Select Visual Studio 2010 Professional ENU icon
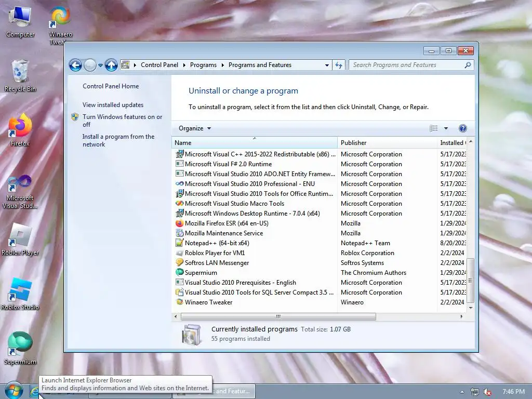This screenshot has width=532, height=399. pyautogui.click(x=179, y=183)
